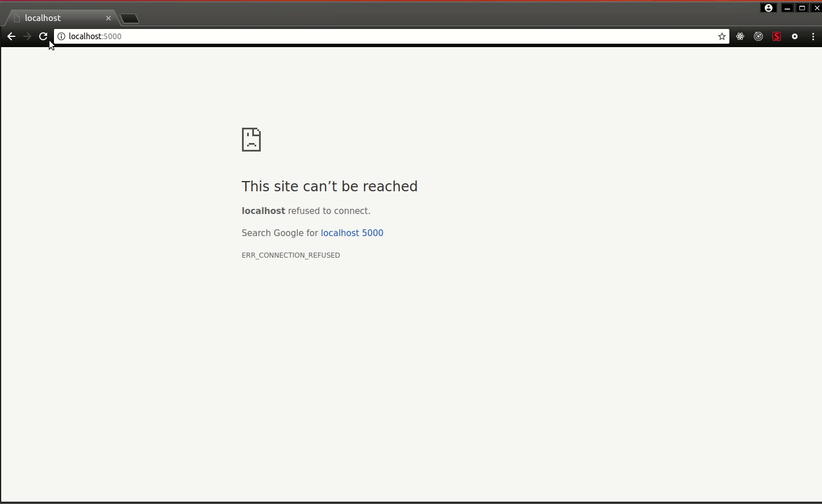This screenshot has width=822, height=504.
Task: Open the Chrome three-dot menu
Action: [x=813, y=36]
